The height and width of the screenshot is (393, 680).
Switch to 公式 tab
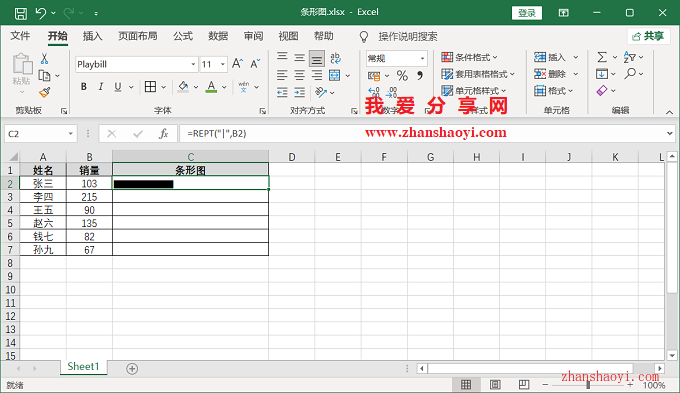(x=183, y=36)
